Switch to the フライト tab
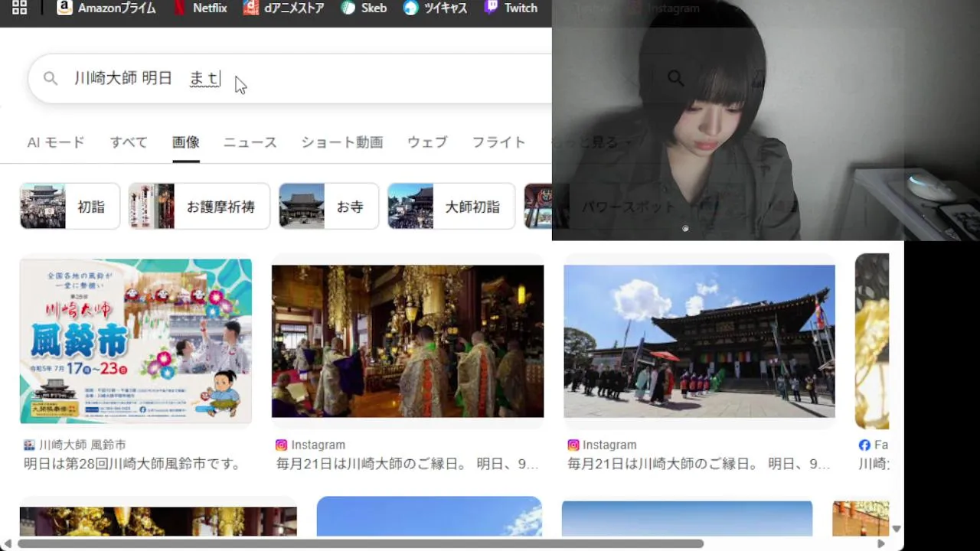980x551 pixels. pyautogui.click(x=498, y=142)
